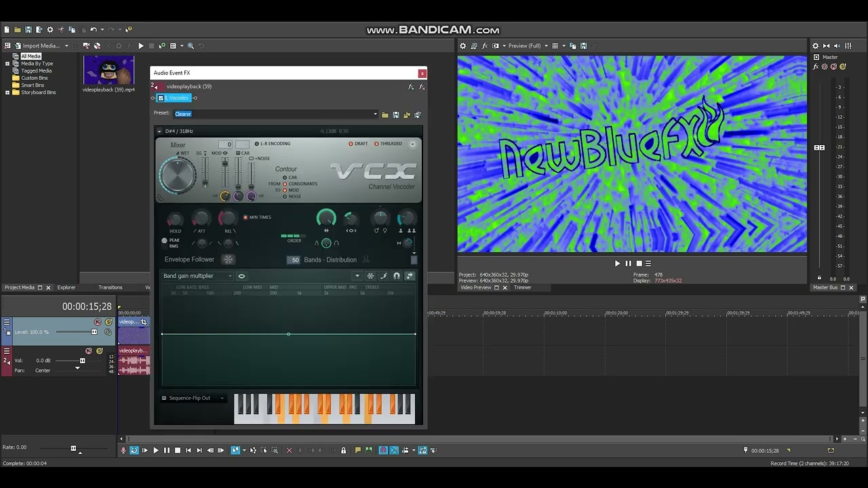Play the timeline from transport bar
This screenshot has height=488, width=868.
click(156, 450)
